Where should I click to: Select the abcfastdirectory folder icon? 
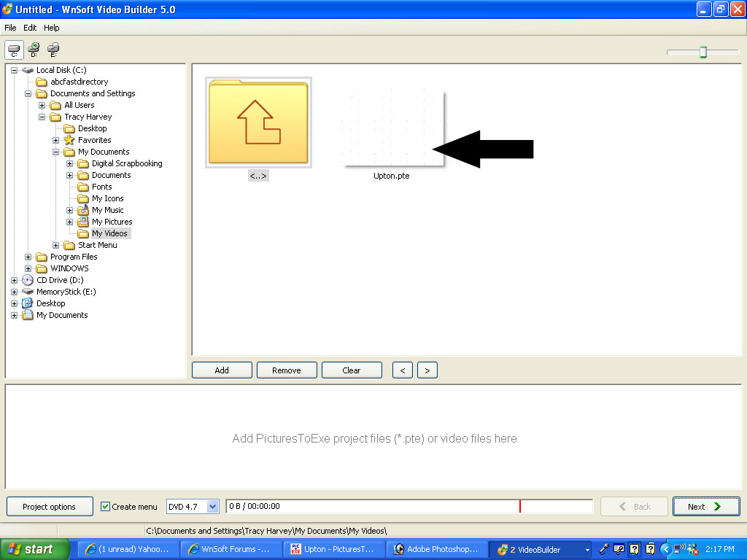(42, 82)
